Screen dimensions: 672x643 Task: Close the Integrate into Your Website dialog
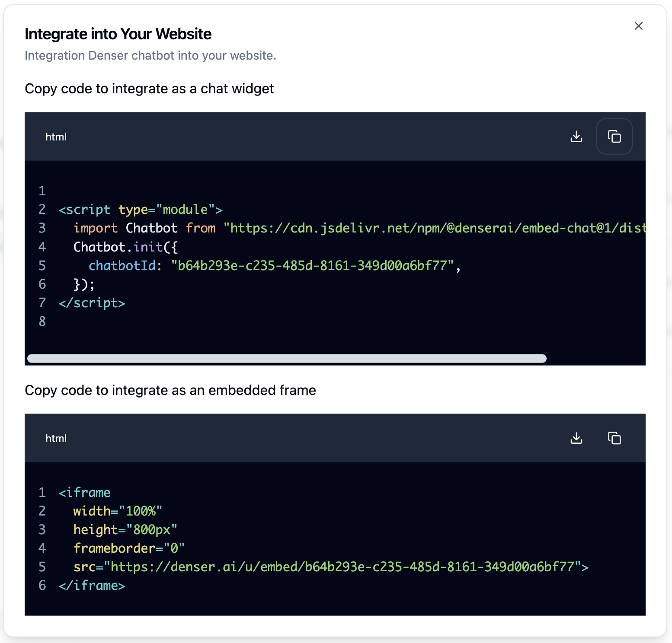point(638,26)
